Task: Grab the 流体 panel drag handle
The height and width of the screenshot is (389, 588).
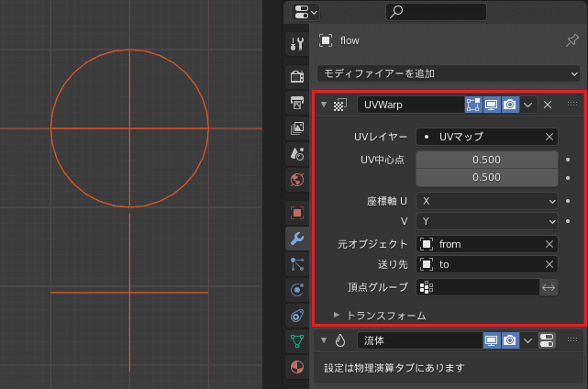Action: tap(572, 339)
